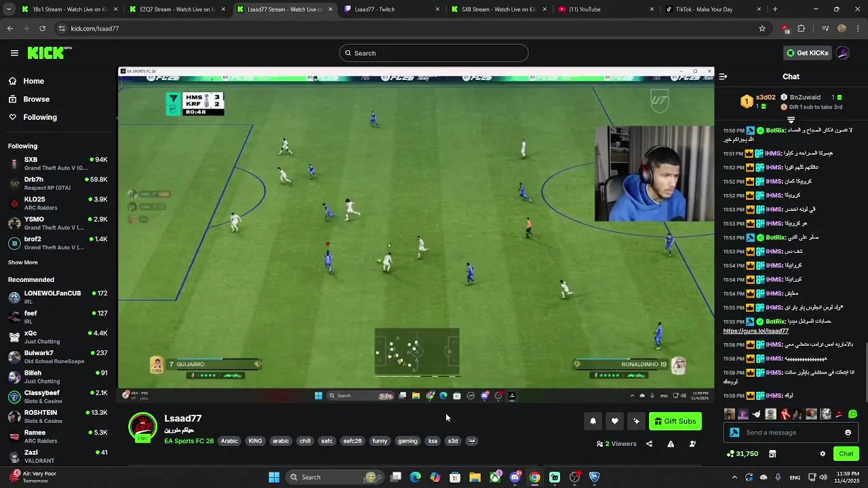Click the Get KICKs button
The height and width of the screenshot is (488, 868).
tap(807, 53)
